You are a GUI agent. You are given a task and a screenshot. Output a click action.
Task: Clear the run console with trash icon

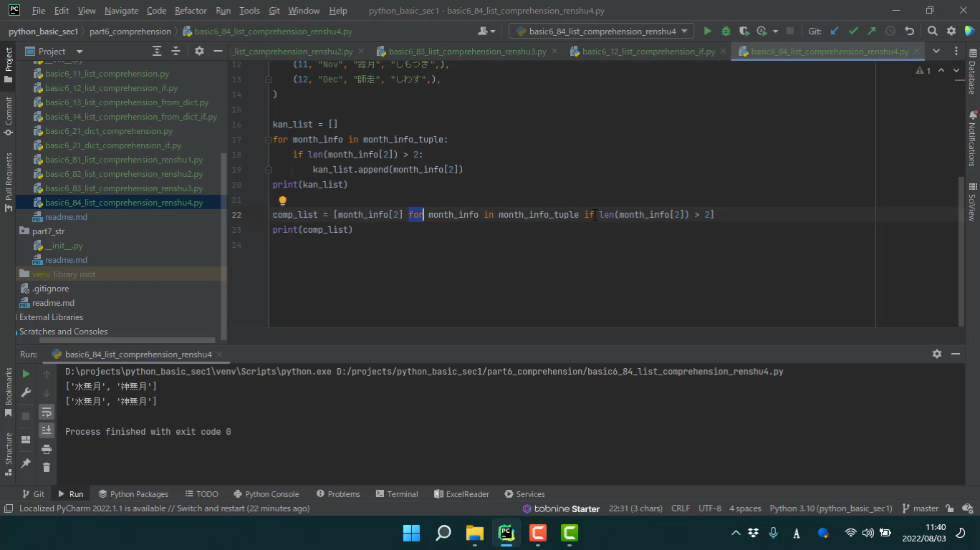coord(47,467)
